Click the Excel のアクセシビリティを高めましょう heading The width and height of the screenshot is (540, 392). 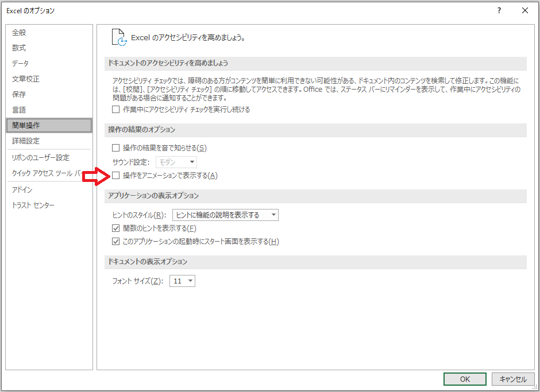point(188,38)
